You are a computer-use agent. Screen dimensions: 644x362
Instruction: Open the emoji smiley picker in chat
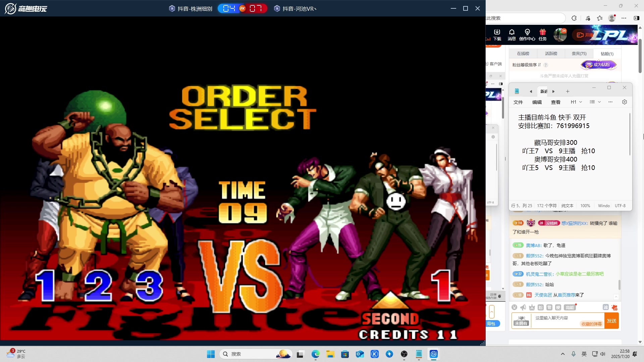click(x=515, y=307)
